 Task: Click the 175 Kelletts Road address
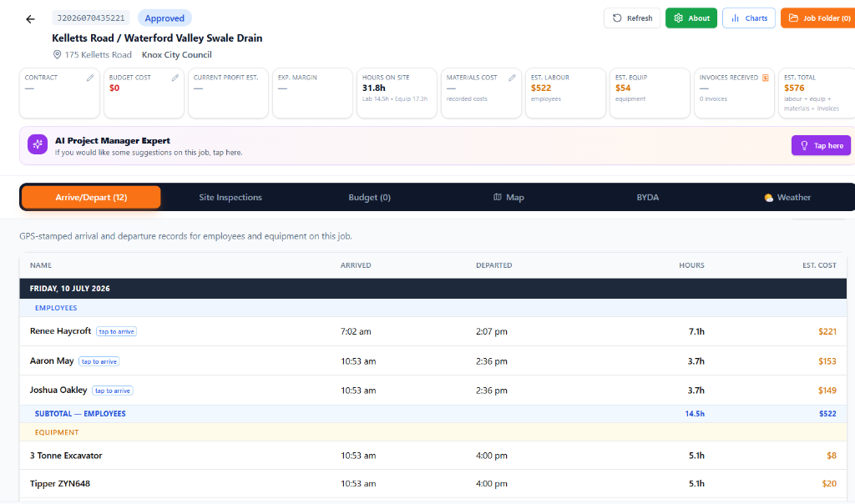[99, 54]
